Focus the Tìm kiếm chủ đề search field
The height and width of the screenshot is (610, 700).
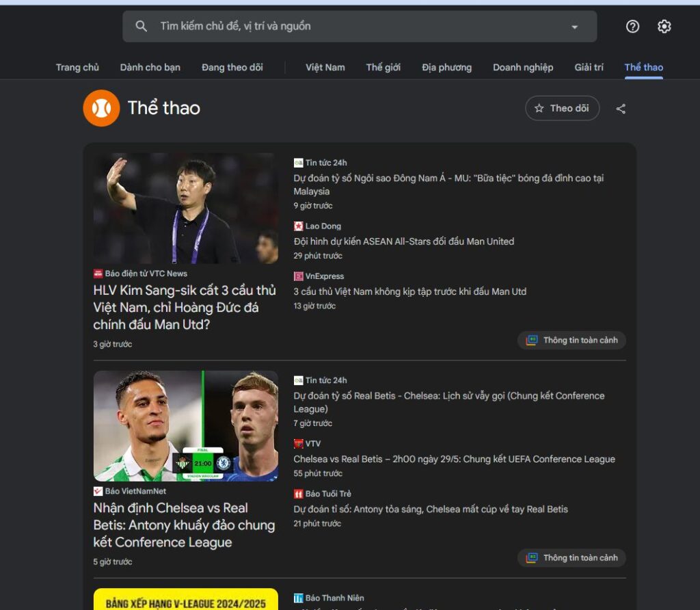point(360,27)
